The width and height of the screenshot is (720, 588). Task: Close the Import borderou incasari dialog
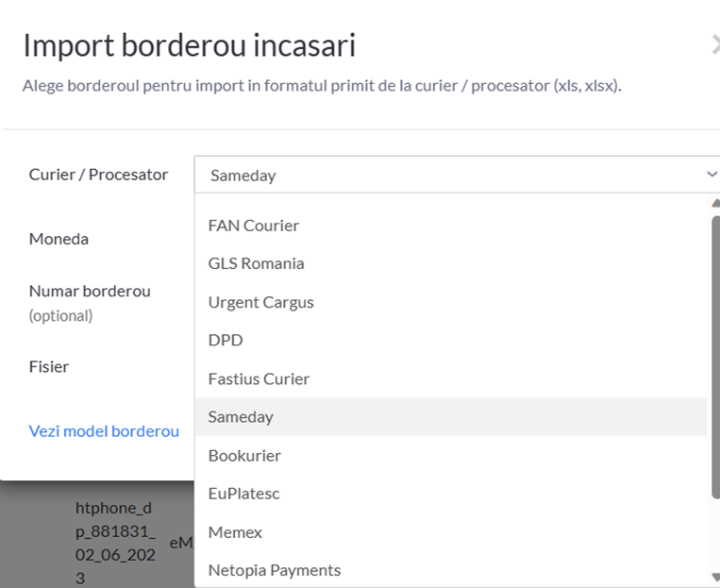pyautogui.click(x=715, y=45)
